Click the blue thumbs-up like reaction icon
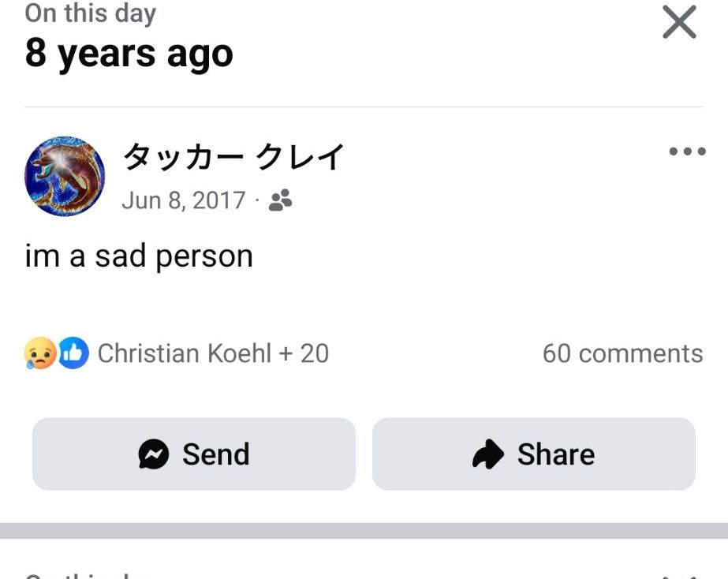The width and height of the screenshot is (728, 579). pyautogui.click(x=74, y=353)
